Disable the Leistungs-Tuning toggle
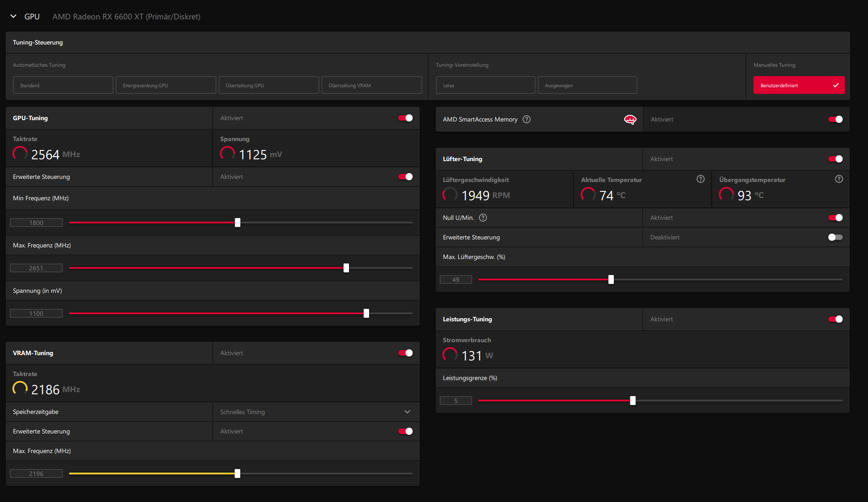 point(835,319)
